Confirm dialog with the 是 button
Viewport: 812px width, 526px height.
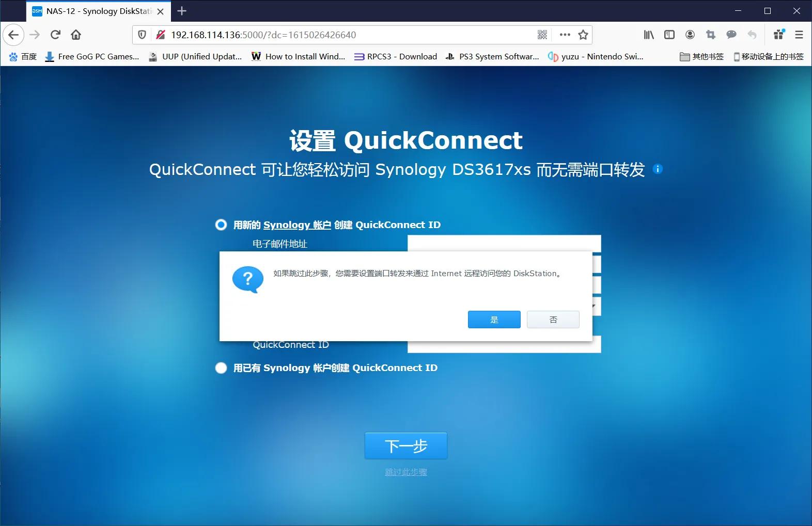(x=494, y=320)
